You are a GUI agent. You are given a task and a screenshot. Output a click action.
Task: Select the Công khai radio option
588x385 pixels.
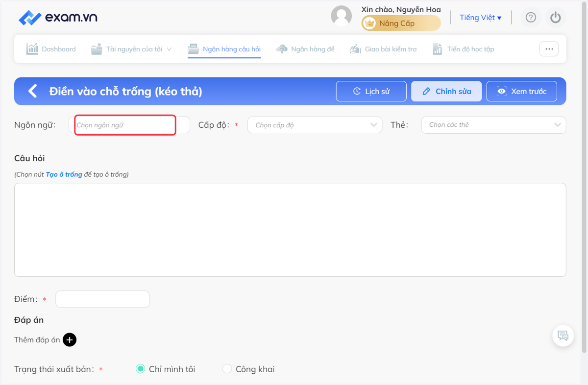click(x=227, y=369)
